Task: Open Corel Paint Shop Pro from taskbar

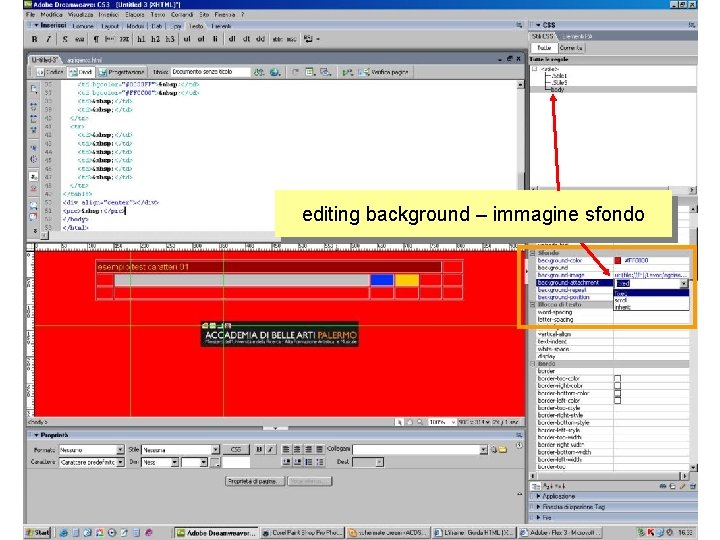Action: 301,533
